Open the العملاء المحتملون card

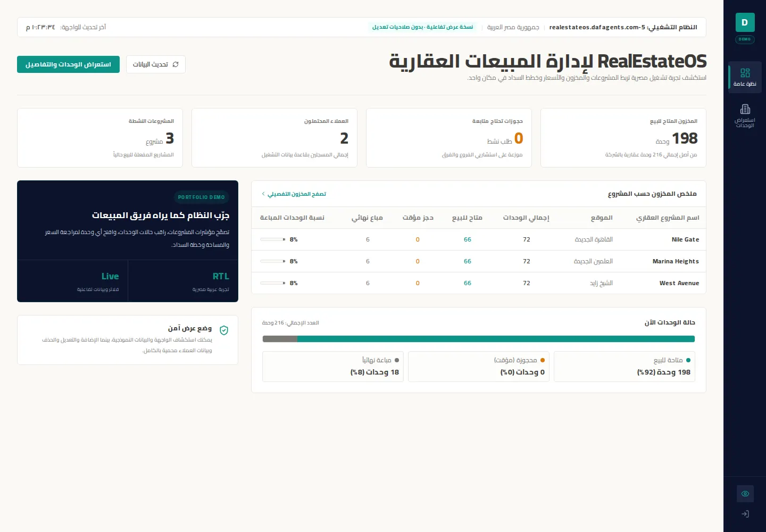pos(274,138)
